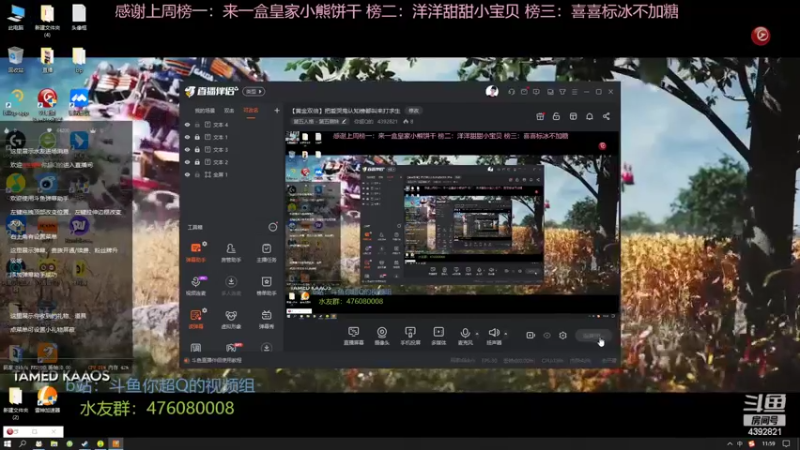Image resolution: width=800 pixels, height=450 pixels.
Task: Open the 主播任务 tool
Action: tap(266, 252)
